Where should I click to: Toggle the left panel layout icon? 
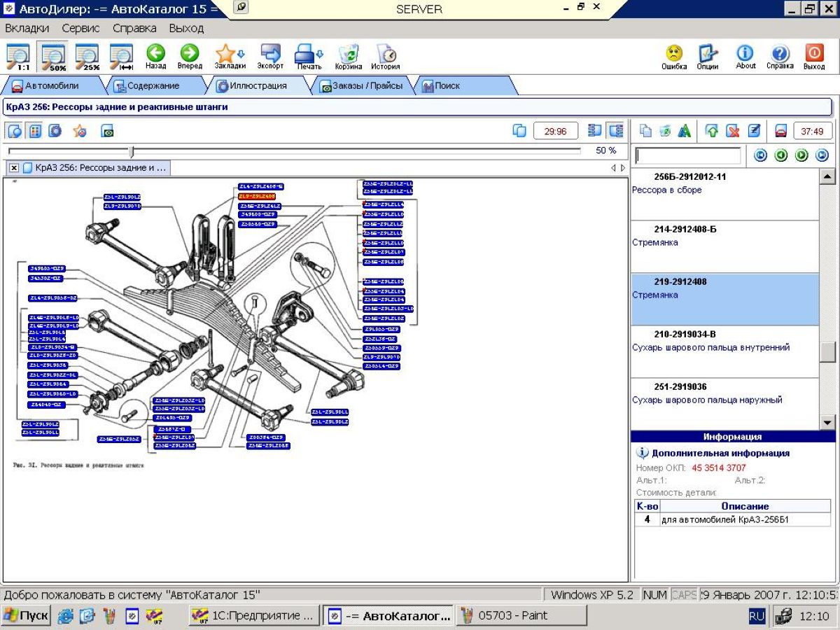click(595, 131)
